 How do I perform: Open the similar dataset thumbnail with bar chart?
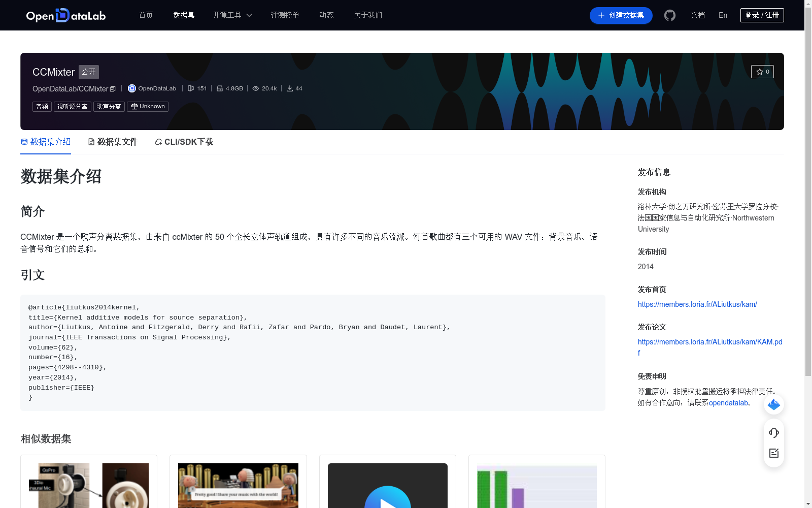click(537, 485)
